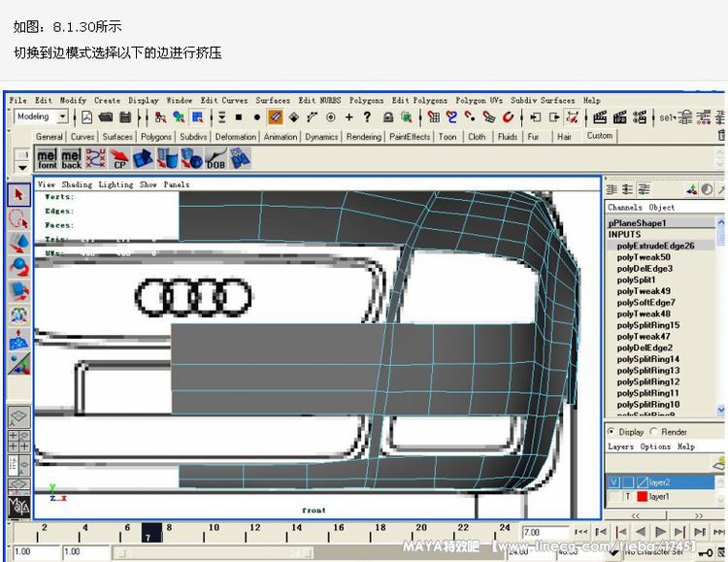Toggle layer1 template T box
Viewport: 728px width, 562px height.
pos(628,497)
